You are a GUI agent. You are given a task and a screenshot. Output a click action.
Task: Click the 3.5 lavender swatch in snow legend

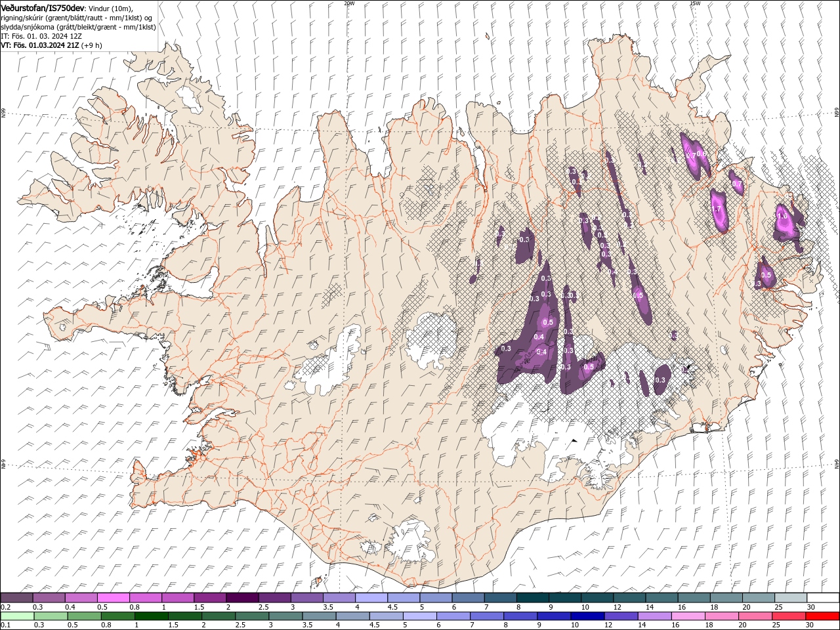pos(339,598)
